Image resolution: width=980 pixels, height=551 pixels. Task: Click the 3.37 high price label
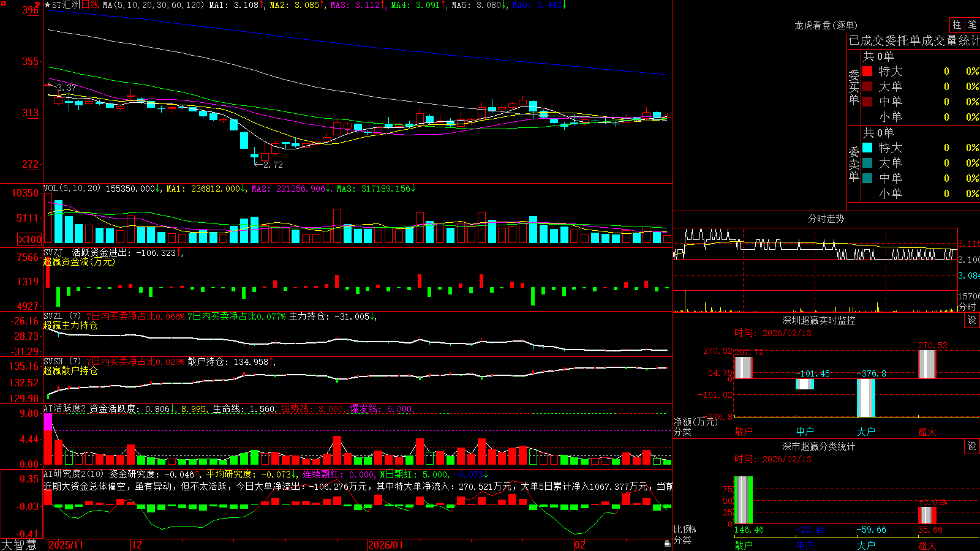click(66, 88)
